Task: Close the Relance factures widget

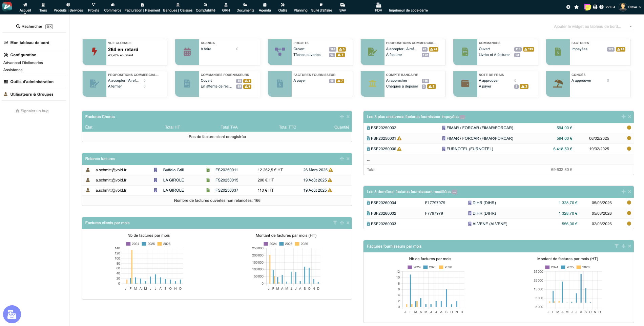Action: [348, 159]
